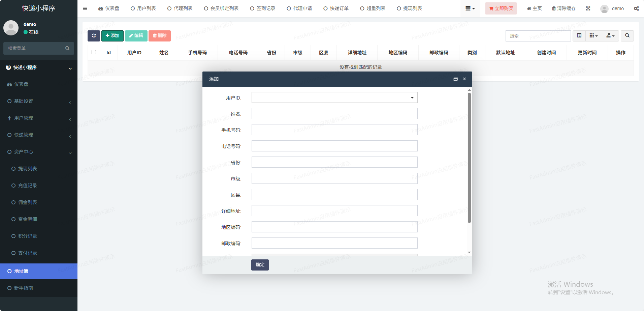Click the clear cache trash icon
Viewport: 644px width, 311px height.
pos(554,8)
